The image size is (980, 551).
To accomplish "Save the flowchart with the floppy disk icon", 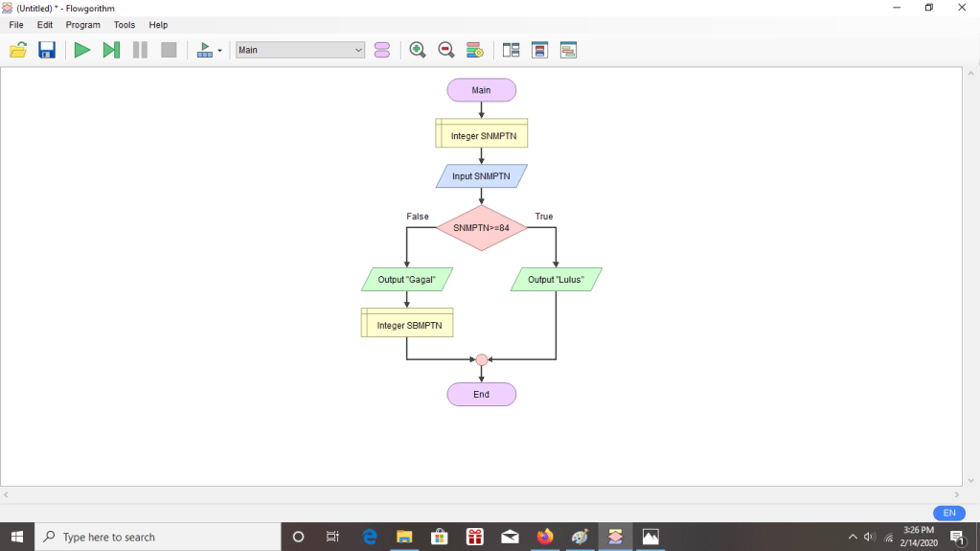I will 47,50.
